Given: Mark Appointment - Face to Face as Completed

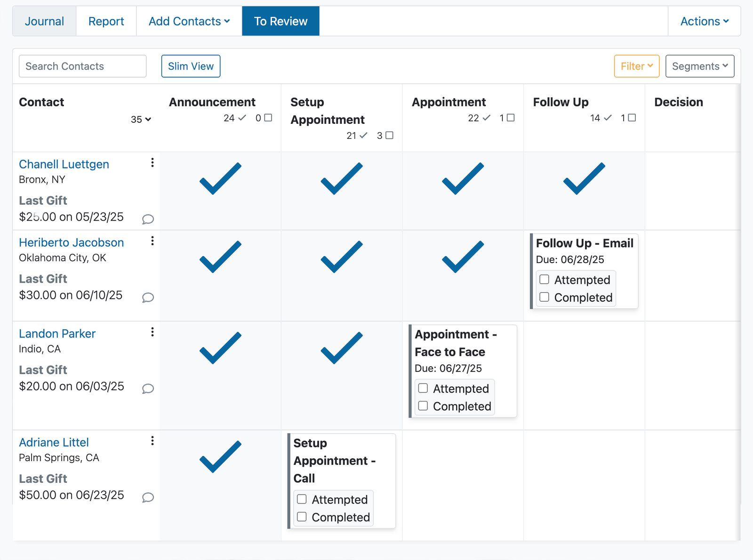Looking at the screenshot, I should [x=423, y=405].
